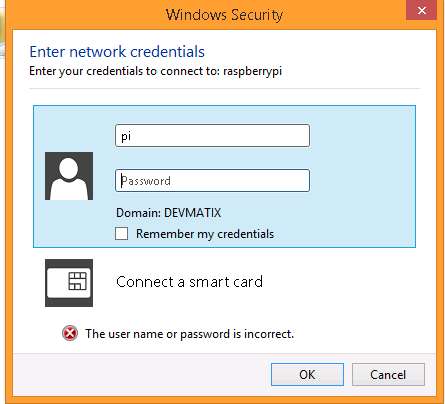Choose the 'Connect a smart card' option

[x=189, y=282]
